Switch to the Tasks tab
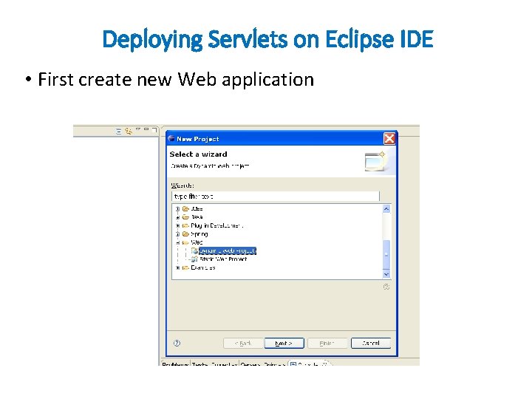532x399 pixels. pyautogui.click(x=200, y=364)
